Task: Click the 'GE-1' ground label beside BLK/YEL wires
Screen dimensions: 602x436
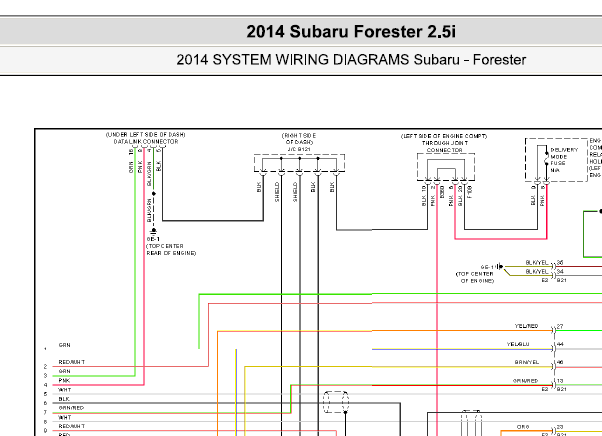Action: [x=487, y=267]
